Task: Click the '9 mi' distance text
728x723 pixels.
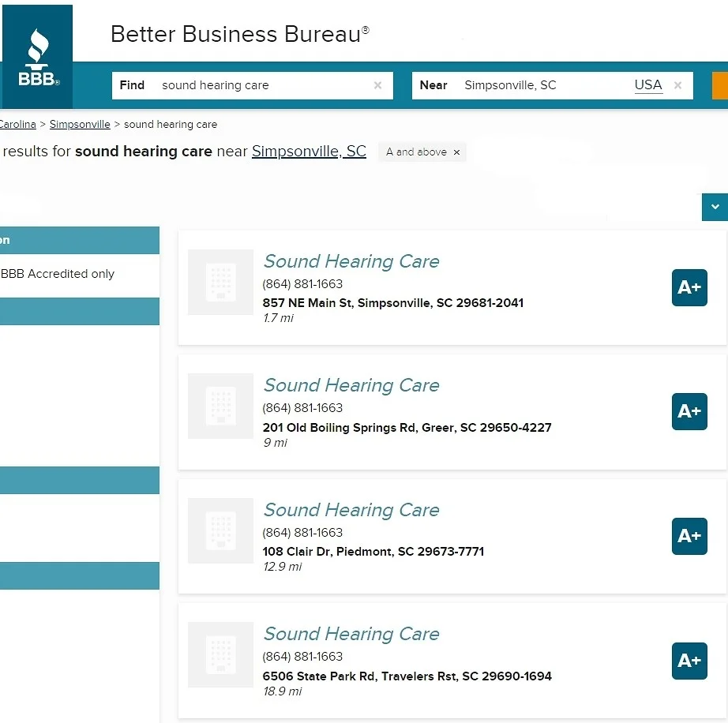Action: (x=275, y=443)
